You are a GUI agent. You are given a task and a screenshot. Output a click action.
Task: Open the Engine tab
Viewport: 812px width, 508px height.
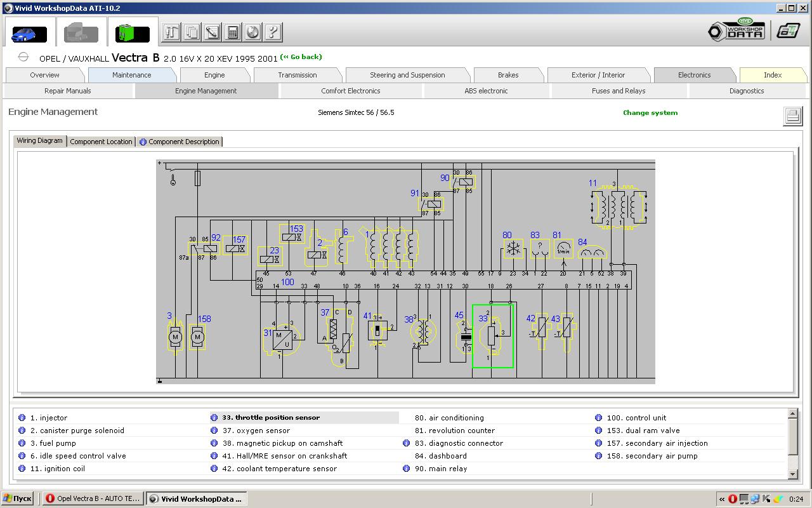click(214, 75)
